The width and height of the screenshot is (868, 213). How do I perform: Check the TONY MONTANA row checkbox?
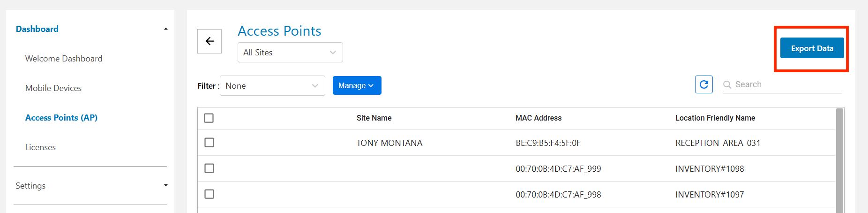pos(210,142)
